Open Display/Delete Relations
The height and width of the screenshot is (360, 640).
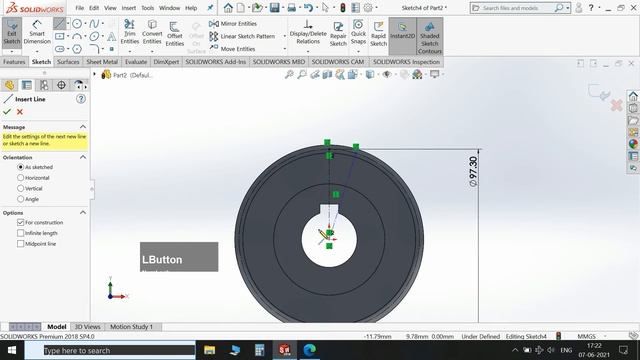pyautogui.click(x=308, y=33)
